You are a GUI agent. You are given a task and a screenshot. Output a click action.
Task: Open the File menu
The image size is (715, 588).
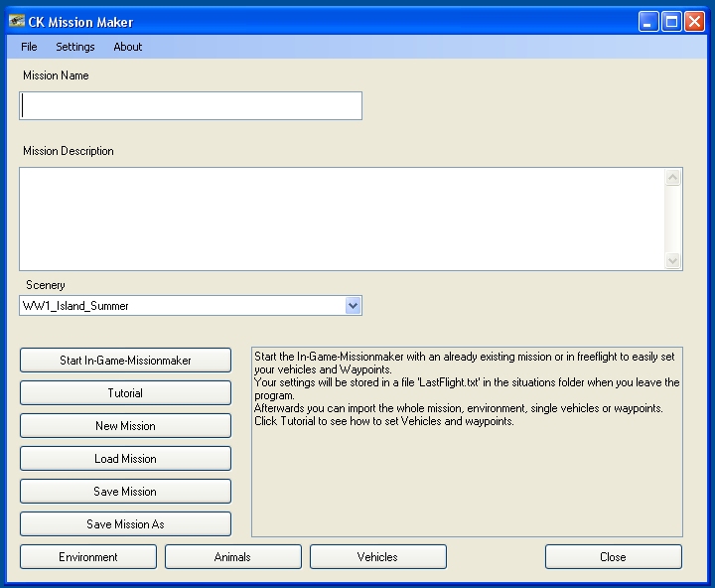click(29, 47)
